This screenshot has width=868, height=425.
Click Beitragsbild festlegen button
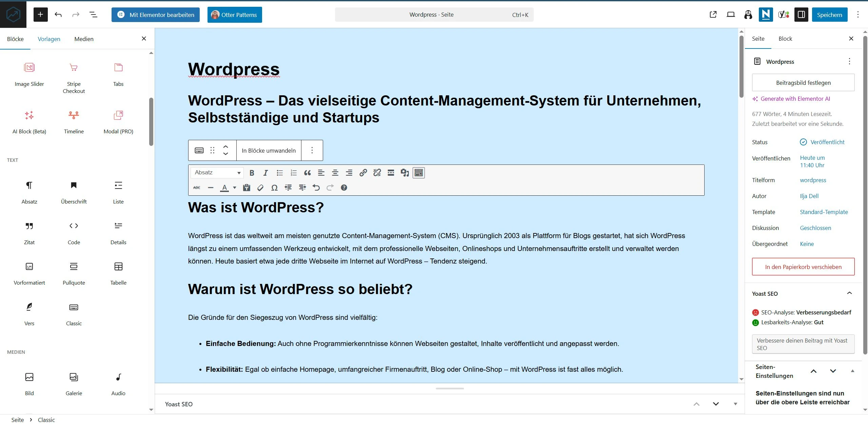click(x=803, y=83)
